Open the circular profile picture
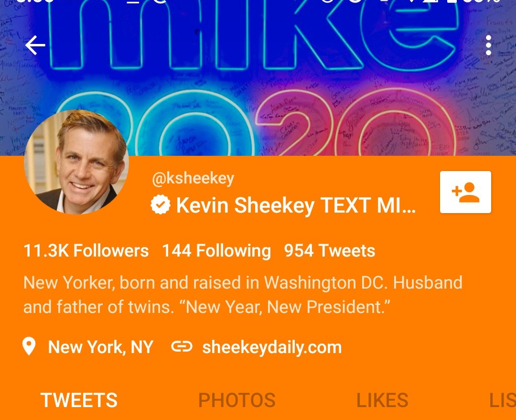 pos(76,162)
